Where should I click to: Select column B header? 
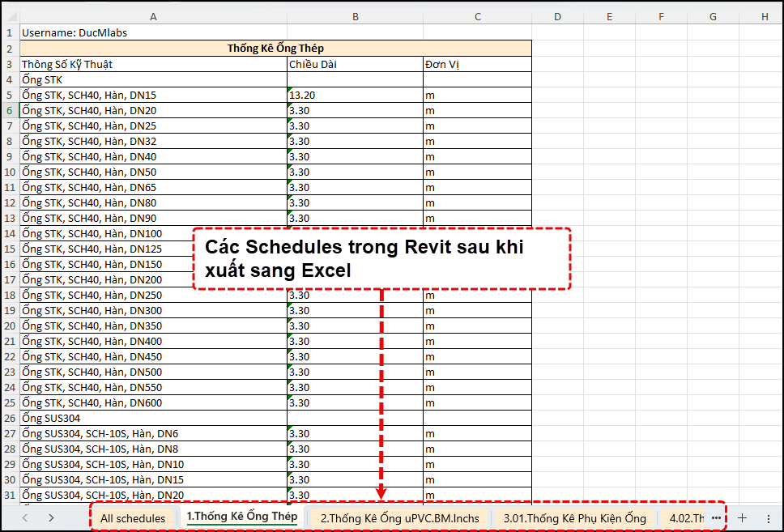point(355,16)
